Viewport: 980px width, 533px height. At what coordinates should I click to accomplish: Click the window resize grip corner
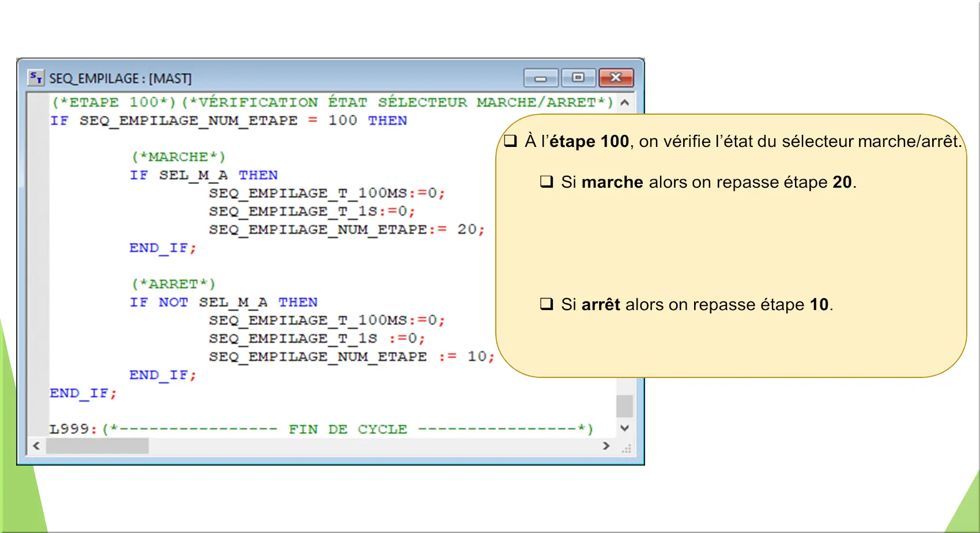[626, 448]
